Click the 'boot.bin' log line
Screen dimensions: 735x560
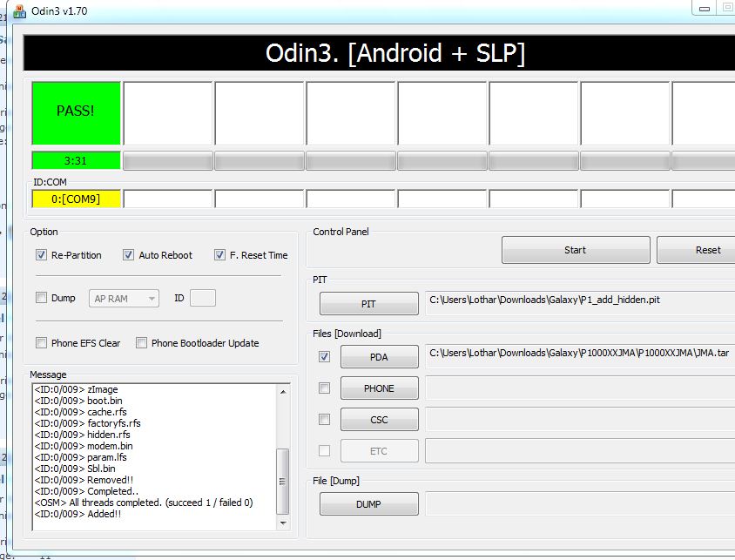pyautogui.click(x=78, y=401)
